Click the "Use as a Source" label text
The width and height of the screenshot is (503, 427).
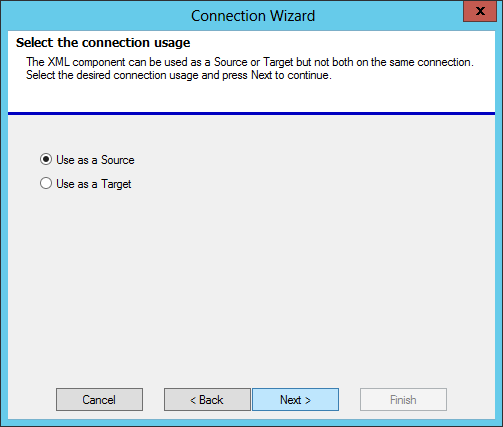pos(95,160)
